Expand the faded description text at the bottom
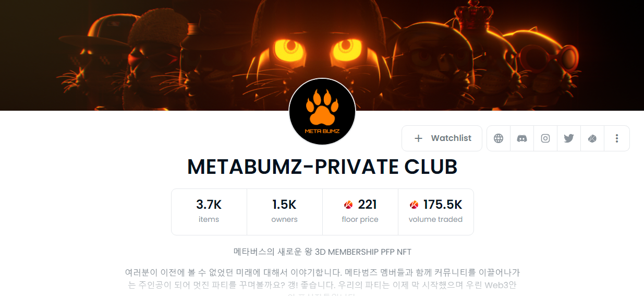The width and height of the screenshot is (644, 296). (x=322, y=290)
